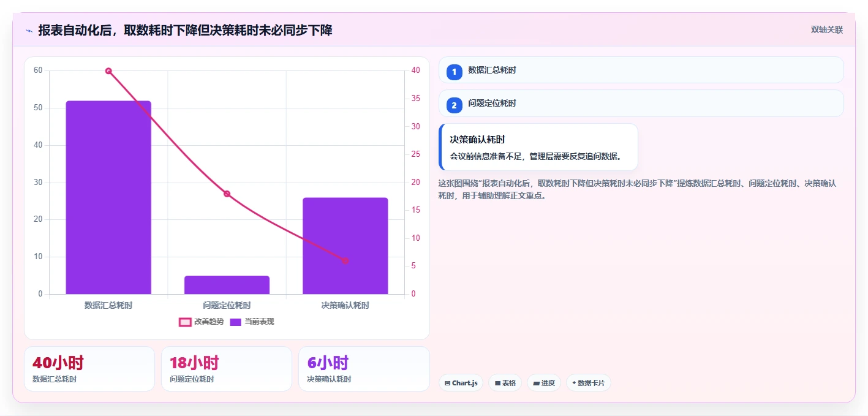
Task: Click the left axis value 60
Action: pos(38,70)
